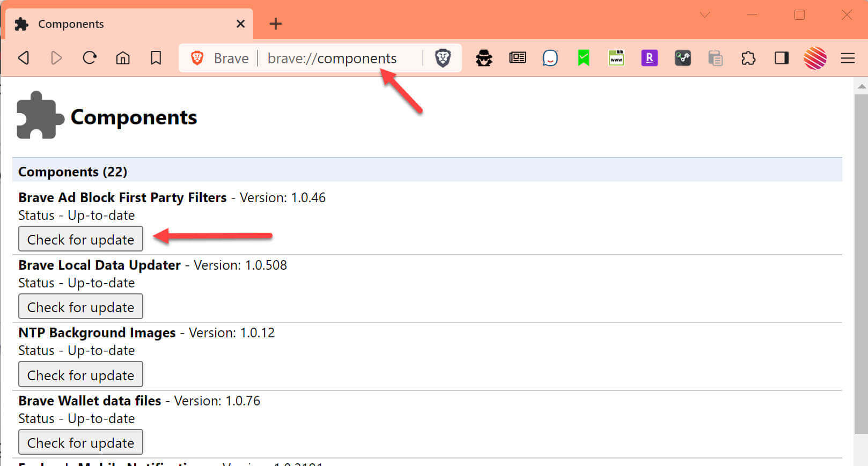Check update for NTP Background Images
Viewport: 868px width, 466px height.
[80, 375]
